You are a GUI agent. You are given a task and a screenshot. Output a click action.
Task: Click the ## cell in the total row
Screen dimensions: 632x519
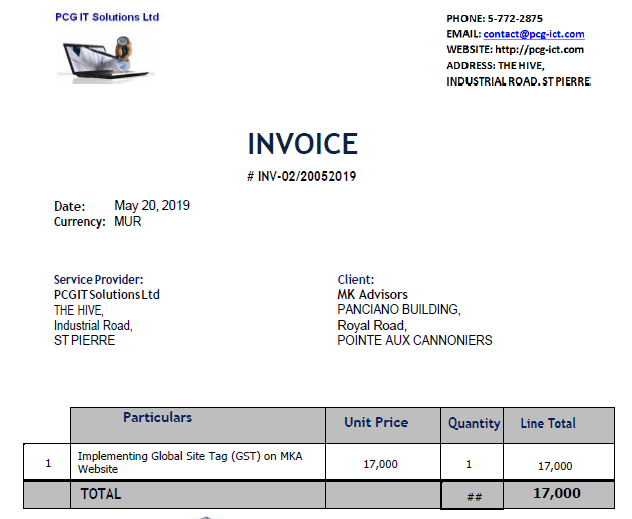[x=474, y=496]
